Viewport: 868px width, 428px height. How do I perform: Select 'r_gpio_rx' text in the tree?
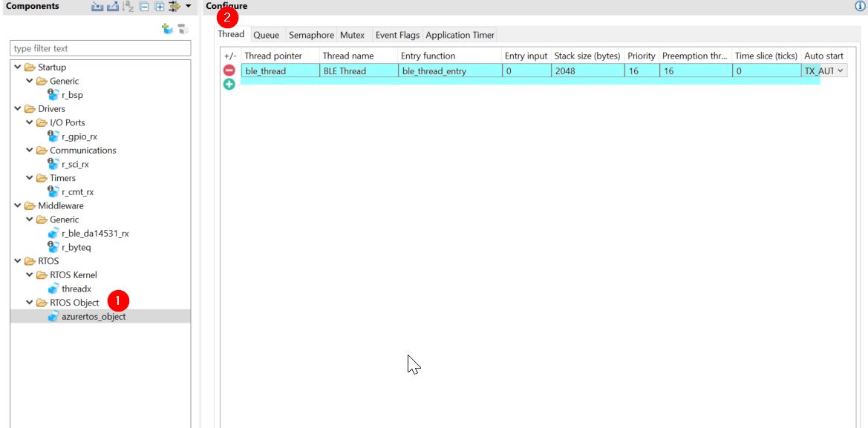(x=79, y=136)
